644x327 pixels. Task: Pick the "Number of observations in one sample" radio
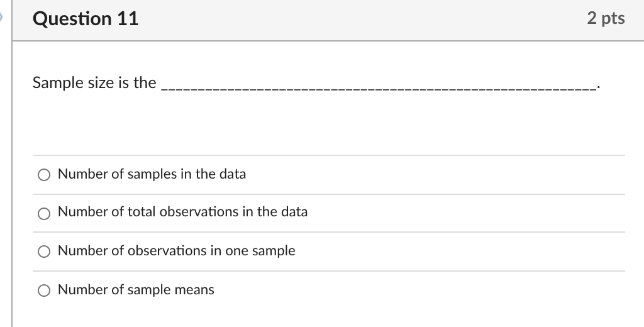point(44,252)
